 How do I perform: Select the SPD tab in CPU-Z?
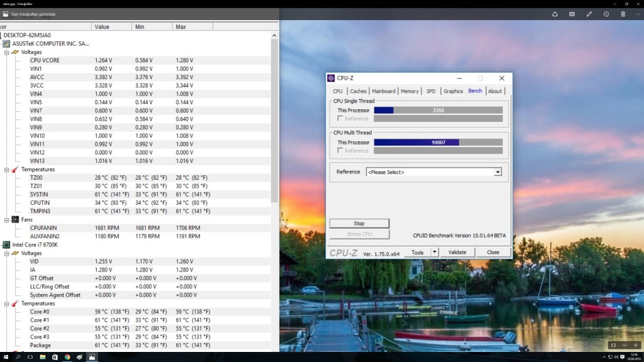(431, 91)
